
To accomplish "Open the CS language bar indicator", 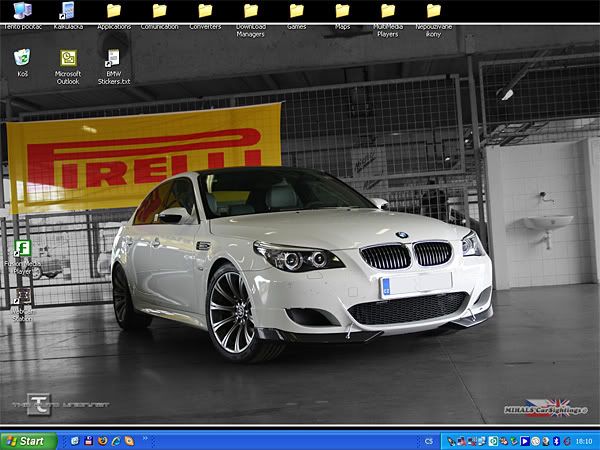I will point(429,441).
